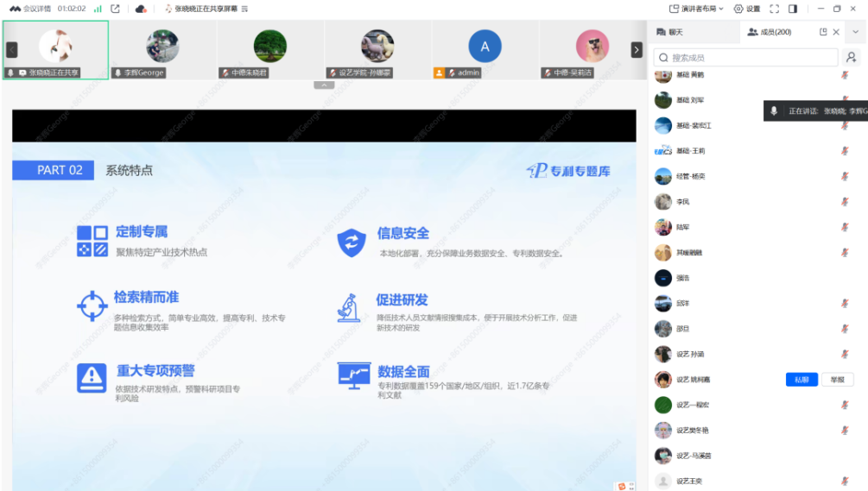Click the muted mic icon beside 经管-杨奕
Screen dimensions: 868x491
845,176
